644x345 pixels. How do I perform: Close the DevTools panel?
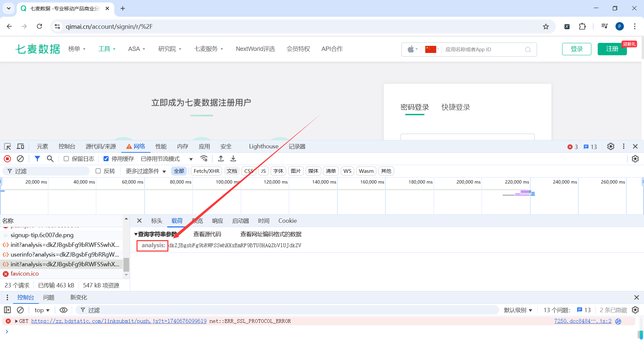click(635, 146)
